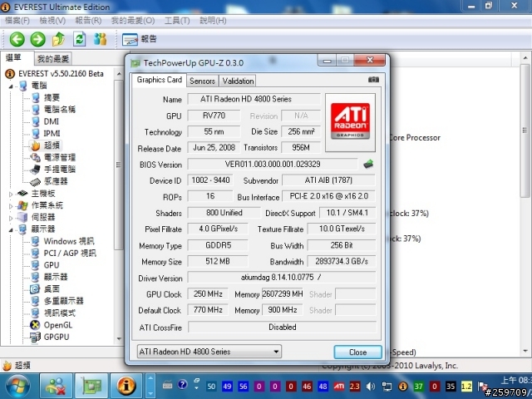Switch to the Validation tab

[239, 81]
